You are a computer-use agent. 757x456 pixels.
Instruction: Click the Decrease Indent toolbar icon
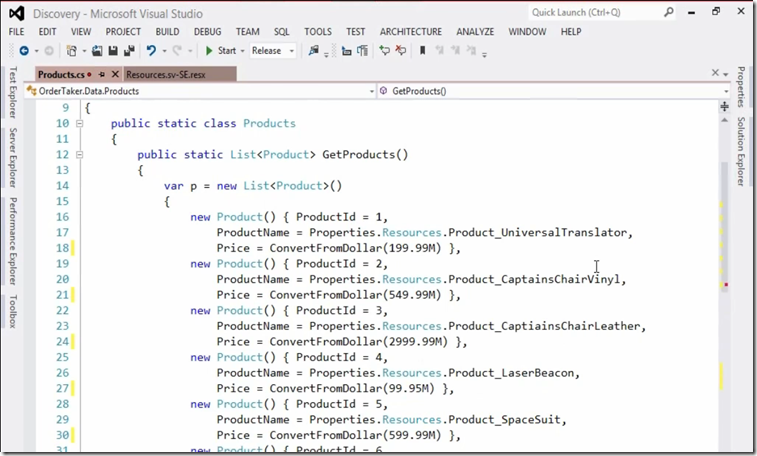point(346,51)
